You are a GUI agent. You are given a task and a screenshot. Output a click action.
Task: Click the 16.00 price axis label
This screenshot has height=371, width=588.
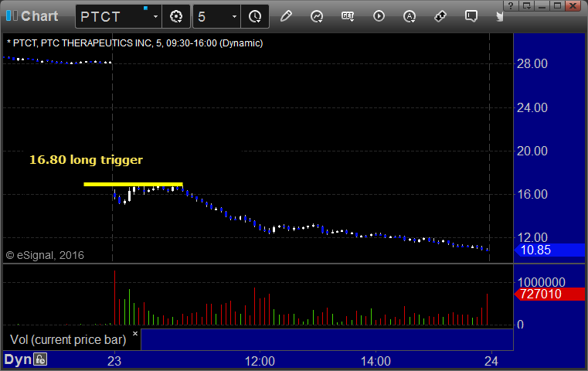pos(532,194)
